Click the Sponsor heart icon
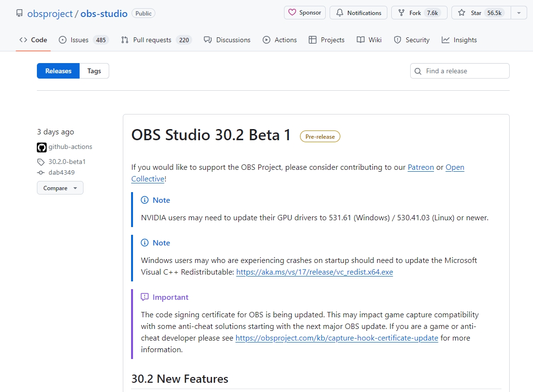The width and height of the screenshot is (533, 392). (292, 13)
